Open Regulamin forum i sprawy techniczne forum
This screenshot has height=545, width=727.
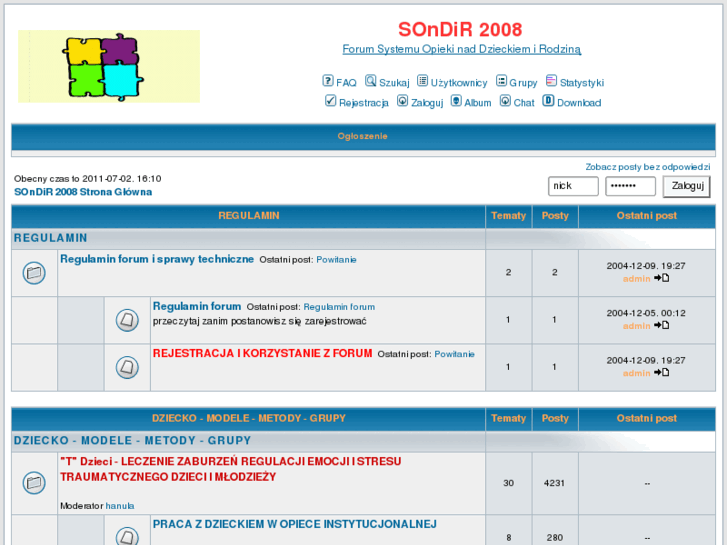[x=157, y=259]
